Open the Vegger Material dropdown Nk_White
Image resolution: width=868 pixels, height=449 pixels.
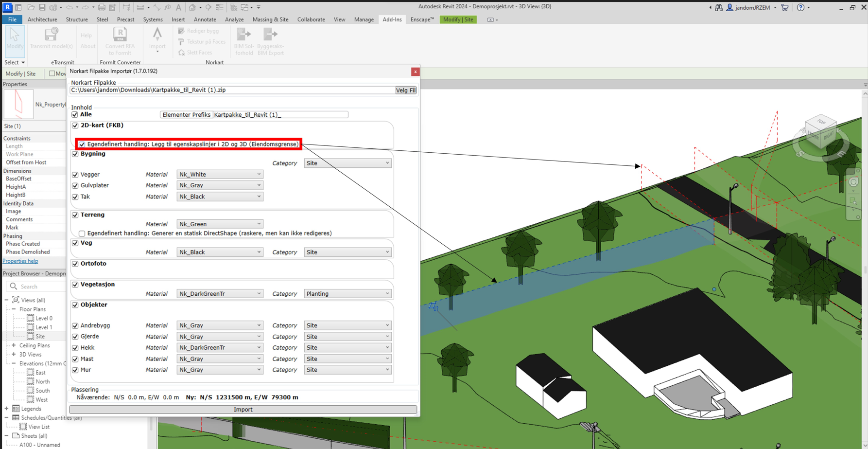point(220,174)
